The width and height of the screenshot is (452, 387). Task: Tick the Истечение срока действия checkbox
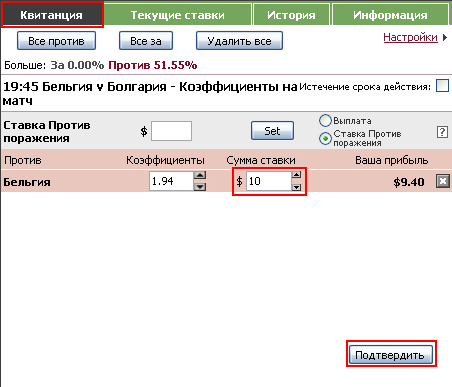click(x=443, y=86)
